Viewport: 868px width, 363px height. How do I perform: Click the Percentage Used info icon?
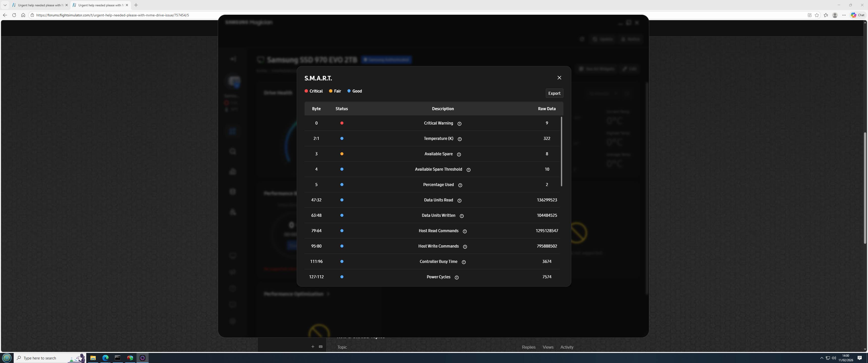click(460, 185)
